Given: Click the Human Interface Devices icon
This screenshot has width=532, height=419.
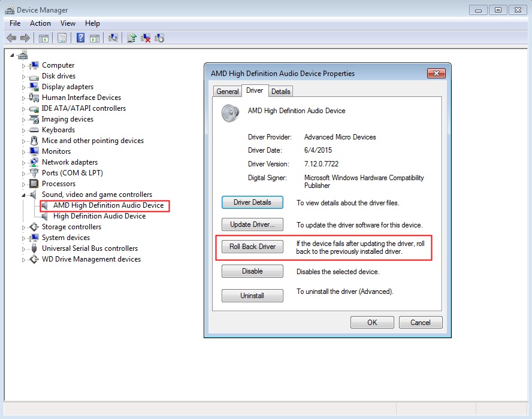Looking at the screenshot, I should [x=34, y=98].
